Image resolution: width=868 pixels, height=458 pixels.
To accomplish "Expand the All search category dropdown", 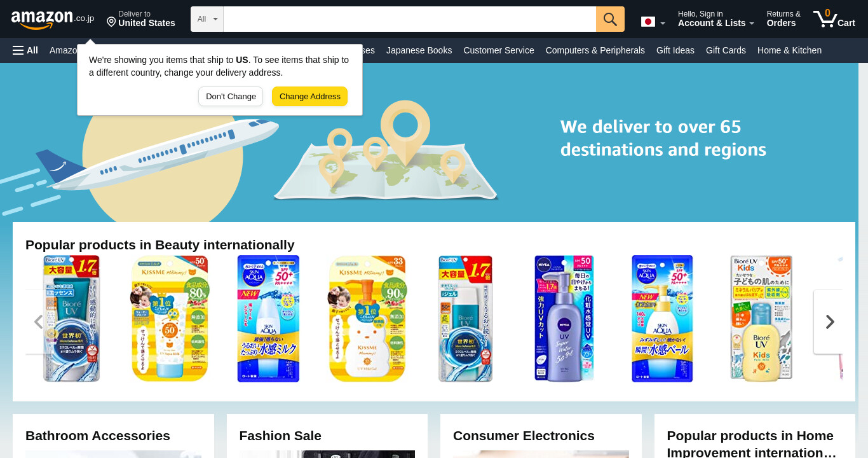I will coord(207,19).
